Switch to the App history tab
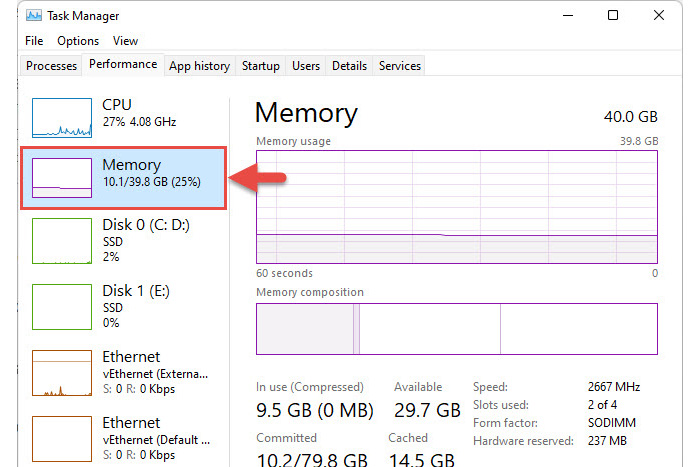700x467 pixels. [200, 66]
